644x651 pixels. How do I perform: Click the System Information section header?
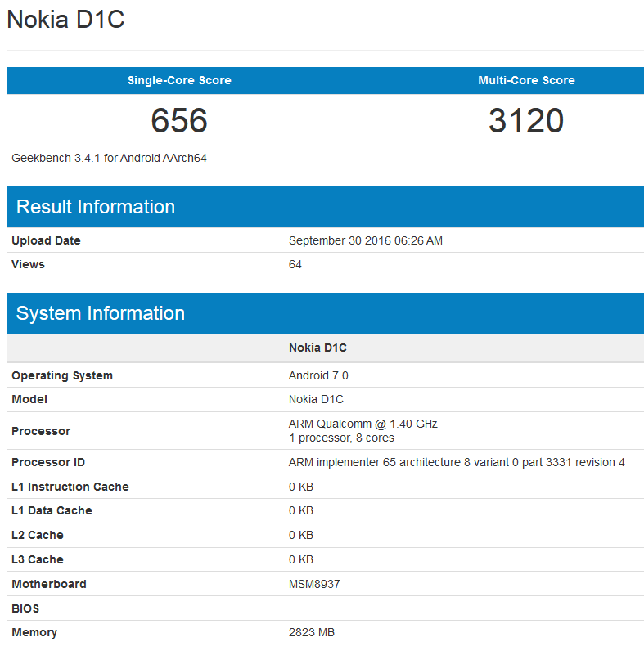(101, 313)
